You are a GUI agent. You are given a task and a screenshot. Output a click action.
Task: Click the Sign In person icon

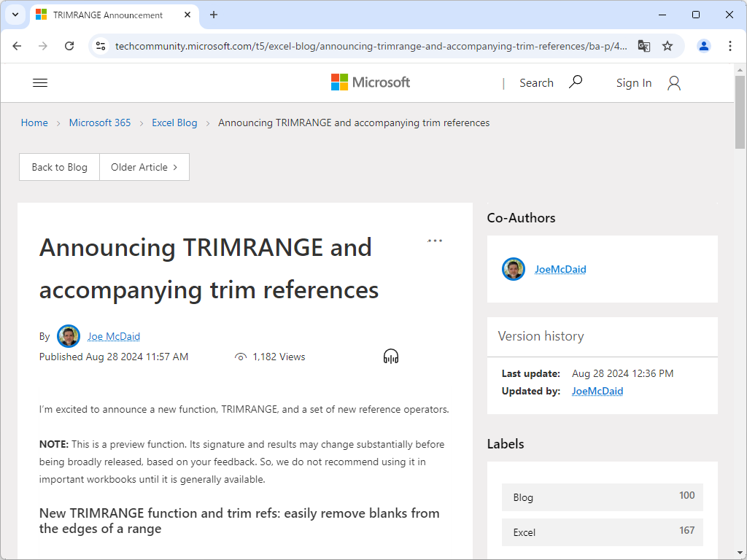673,83
